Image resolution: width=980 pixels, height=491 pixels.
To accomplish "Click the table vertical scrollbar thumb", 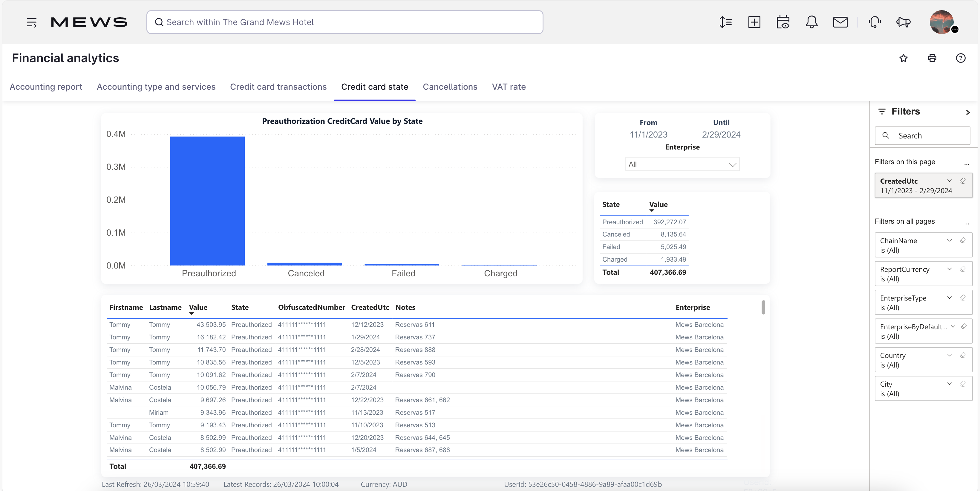I will point(763,307).
